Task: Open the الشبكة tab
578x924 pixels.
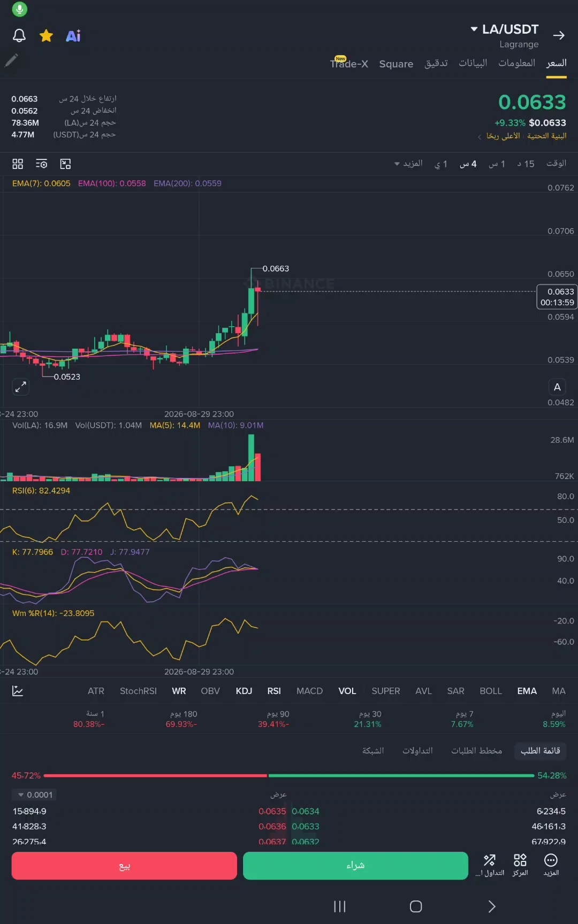Action: pyautogui.click(x=373, y=751)
